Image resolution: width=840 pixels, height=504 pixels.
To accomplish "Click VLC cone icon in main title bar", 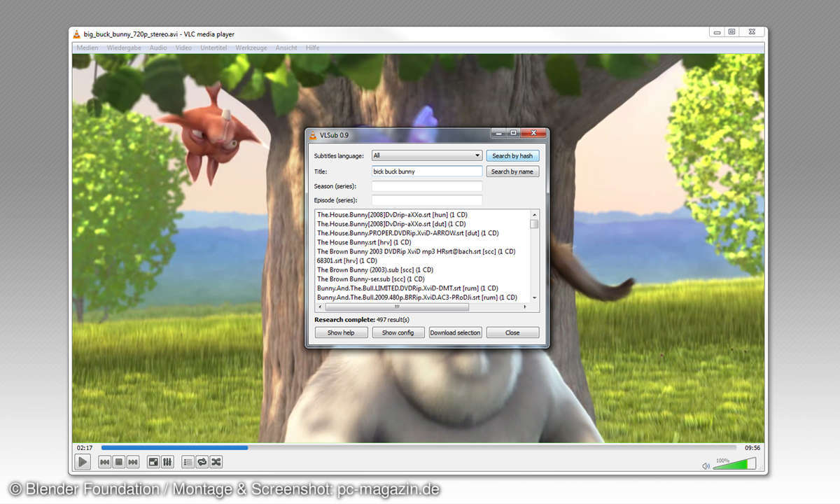I will coord(77,34).
